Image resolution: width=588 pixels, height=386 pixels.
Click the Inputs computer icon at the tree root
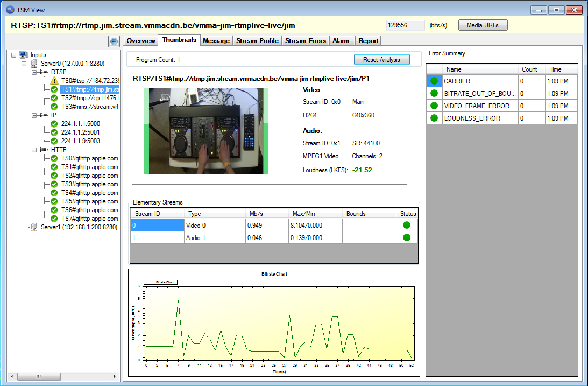click(x=24, y=55)
